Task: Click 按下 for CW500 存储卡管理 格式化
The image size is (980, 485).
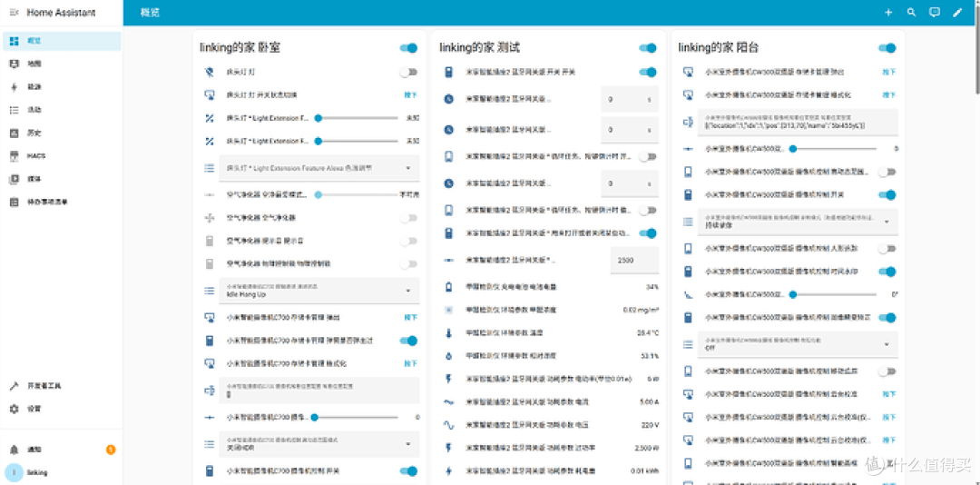Action: (x=888, y=95)
